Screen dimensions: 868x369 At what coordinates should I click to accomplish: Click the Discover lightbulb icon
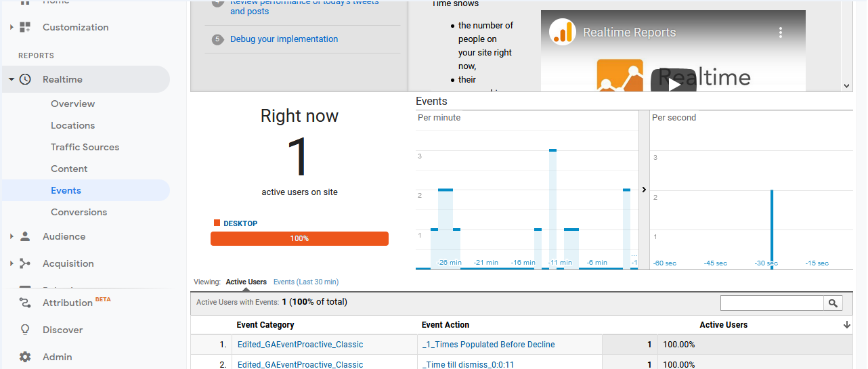coord(25,330)
